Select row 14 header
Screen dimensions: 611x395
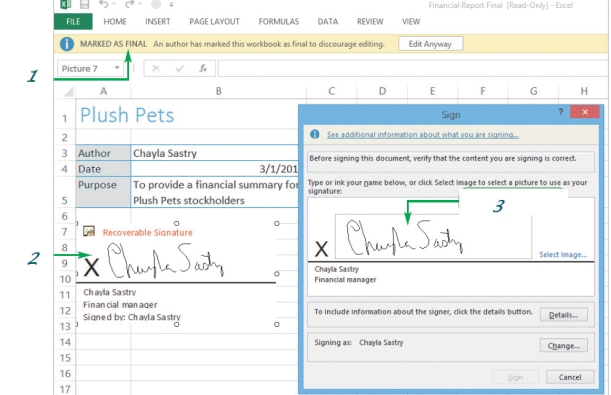65,342
